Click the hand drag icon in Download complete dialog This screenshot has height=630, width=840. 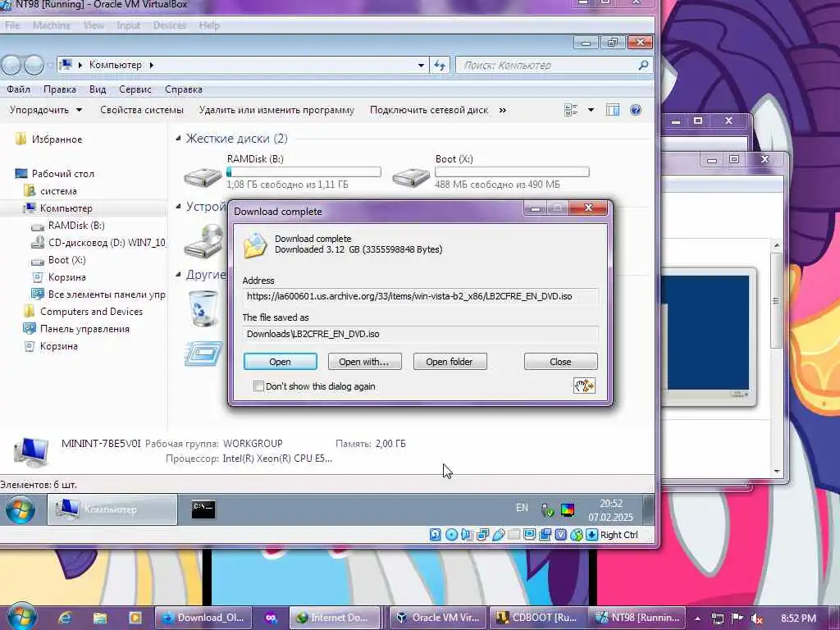(x=584, y=386)
